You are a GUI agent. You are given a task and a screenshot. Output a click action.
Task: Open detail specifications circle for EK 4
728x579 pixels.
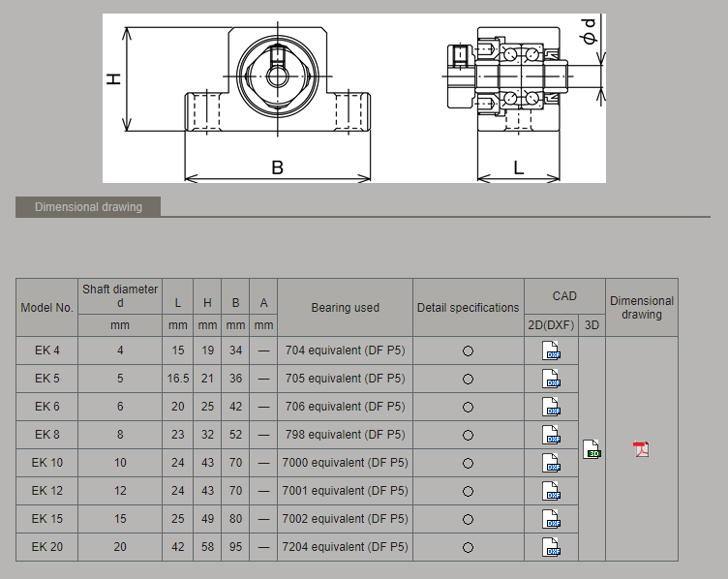click(x=468, y=351)
